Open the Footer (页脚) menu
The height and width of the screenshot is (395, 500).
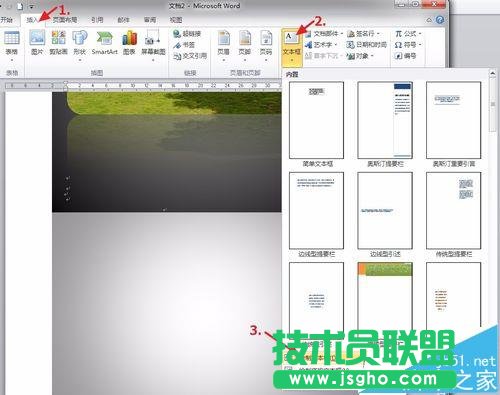click(x=245, y=45)
